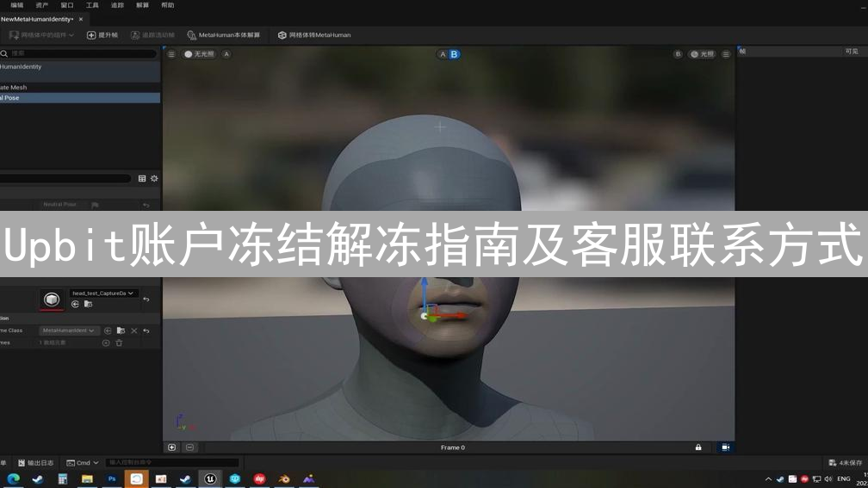Click the details table view icon

tap(142, 178)
